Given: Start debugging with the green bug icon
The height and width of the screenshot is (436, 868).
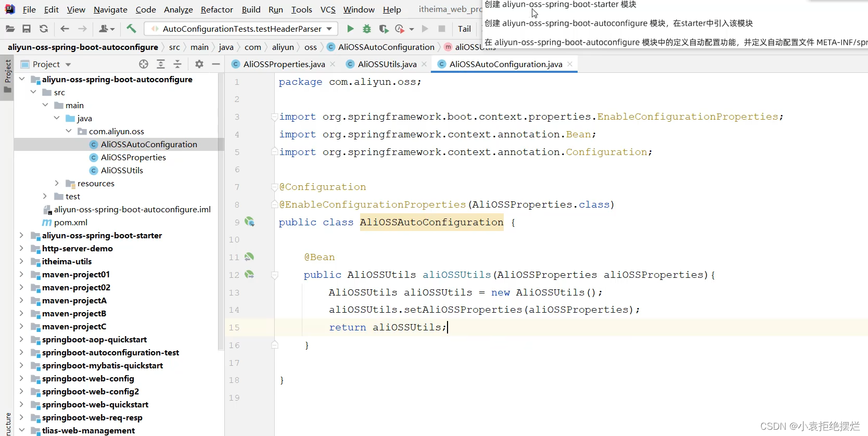Looking at the screenshot, I should tap(367, 29).
